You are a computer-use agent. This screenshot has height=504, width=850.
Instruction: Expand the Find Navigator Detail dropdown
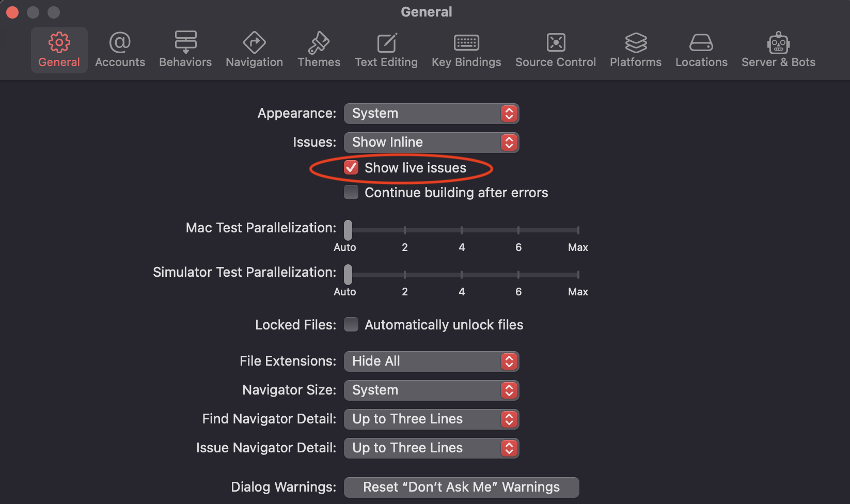point(431,419)
